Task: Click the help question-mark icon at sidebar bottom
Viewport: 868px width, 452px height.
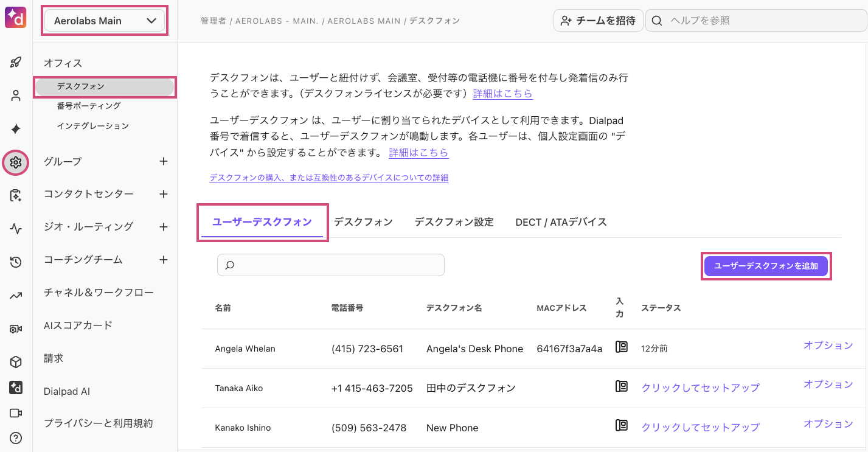Action: coord(15,437)
